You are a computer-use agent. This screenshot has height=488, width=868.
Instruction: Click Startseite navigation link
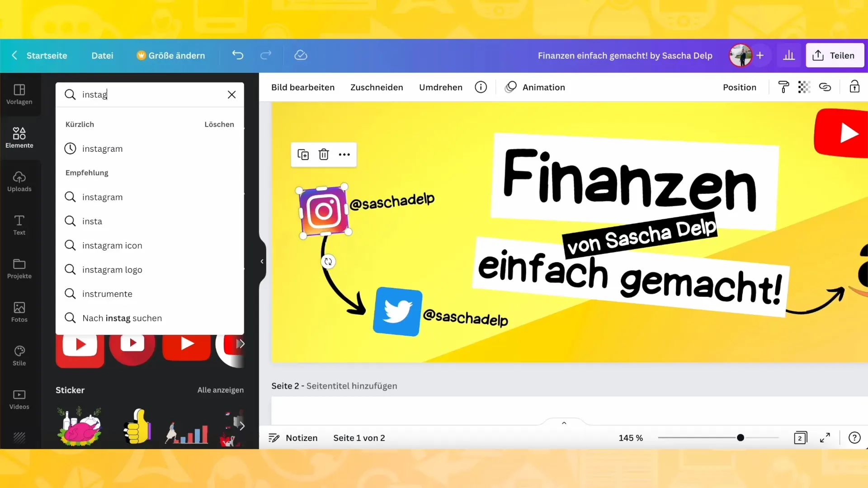point(47,56)
